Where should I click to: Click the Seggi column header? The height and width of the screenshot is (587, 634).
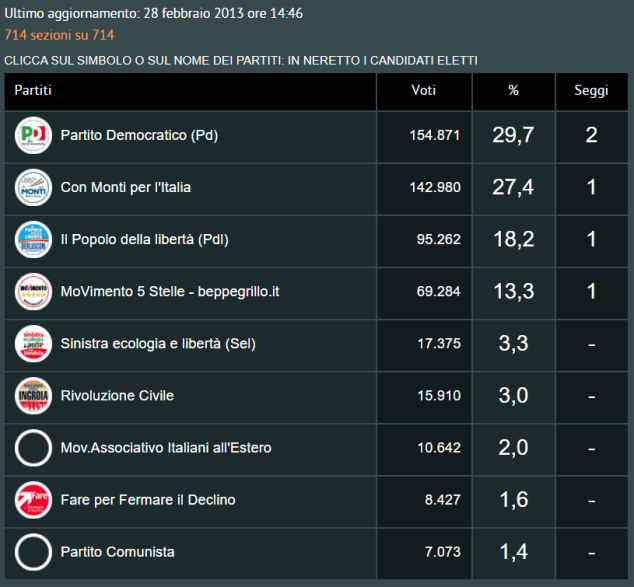(590, 91)
